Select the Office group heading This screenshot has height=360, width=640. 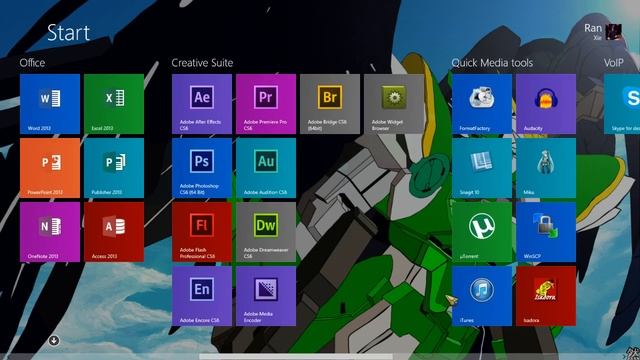pyautogui.click(x=32, y=63)
